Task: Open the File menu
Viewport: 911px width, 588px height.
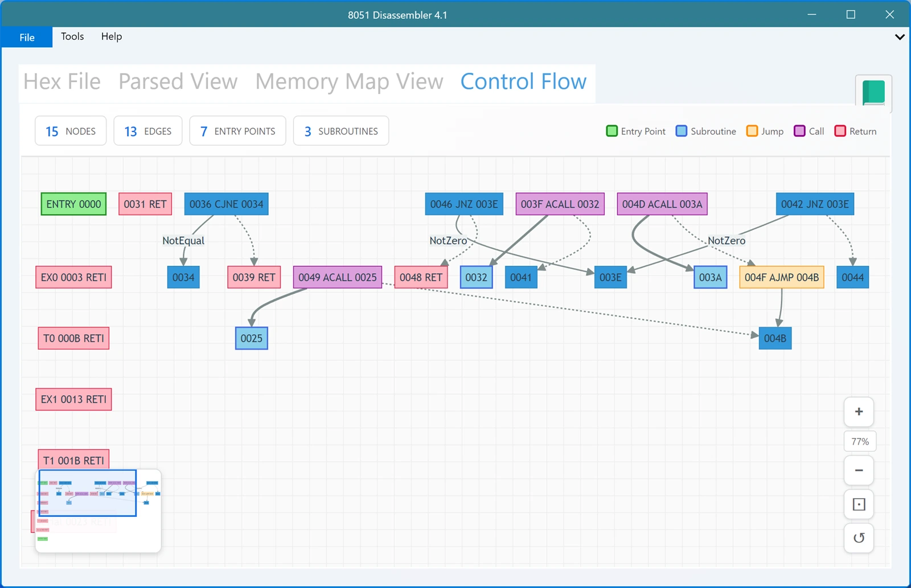Action: click(x=27, y=37)
